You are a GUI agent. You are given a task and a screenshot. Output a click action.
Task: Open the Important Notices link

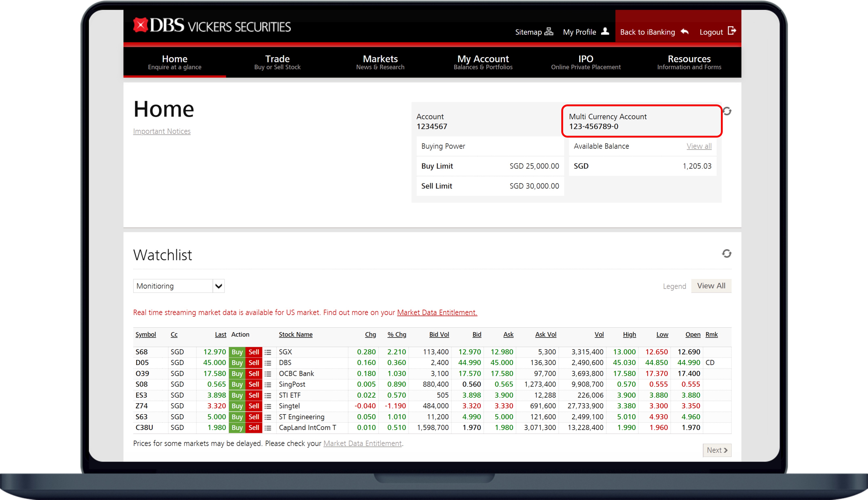pos(162,131)
